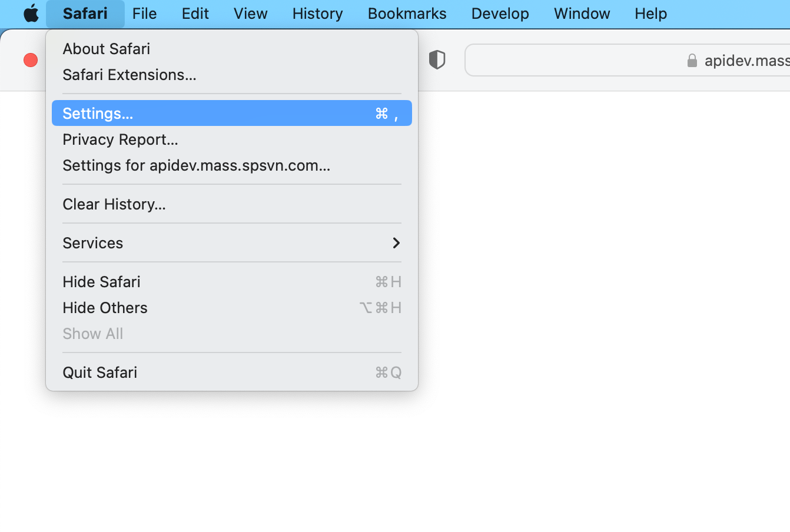Click the address bar URL field

coord(589,61)
